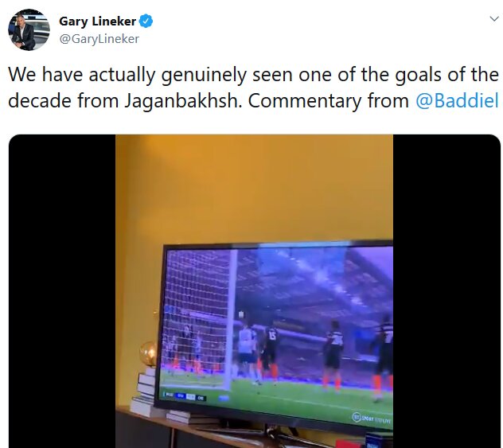Click the tweet text about Jaganbakhsh

coord(253,88)
